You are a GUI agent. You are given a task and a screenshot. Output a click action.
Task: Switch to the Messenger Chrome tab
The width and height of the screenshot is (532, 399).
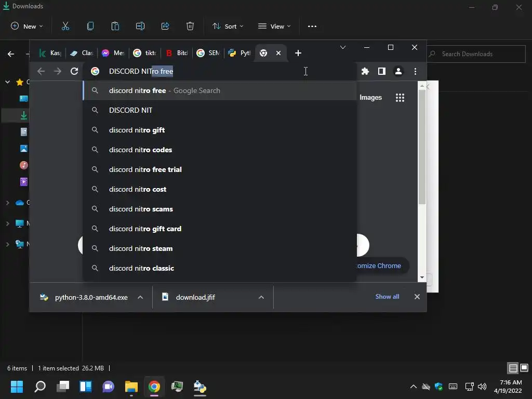(x=113, y=53)
